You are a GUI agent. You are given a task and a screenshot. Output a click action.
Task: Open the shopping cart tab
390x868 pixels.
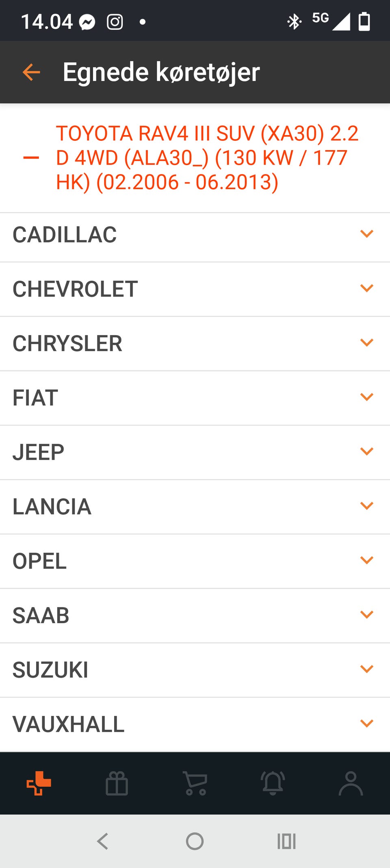pos(195,783)
